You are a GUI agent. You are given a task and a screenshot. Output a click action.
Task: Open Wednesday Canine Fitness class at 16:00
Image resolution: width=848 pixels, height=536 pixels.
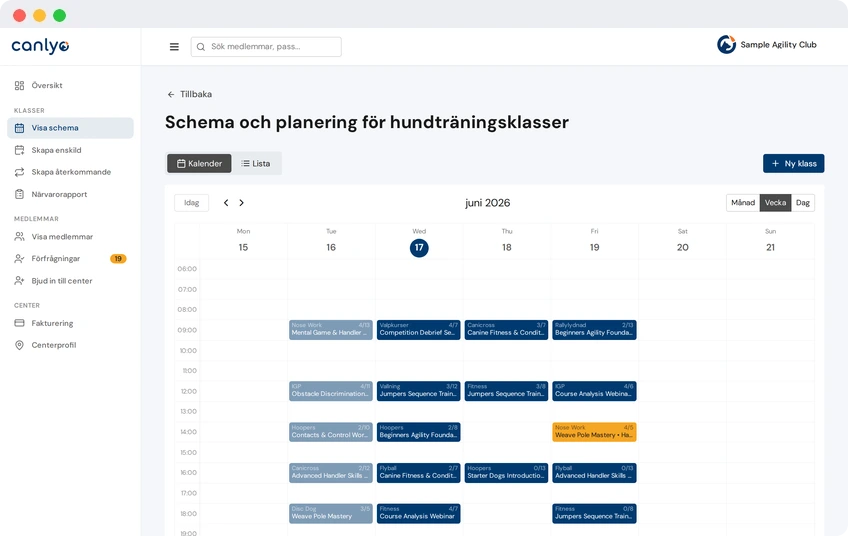pyautogui.click(x=419, y=473)
